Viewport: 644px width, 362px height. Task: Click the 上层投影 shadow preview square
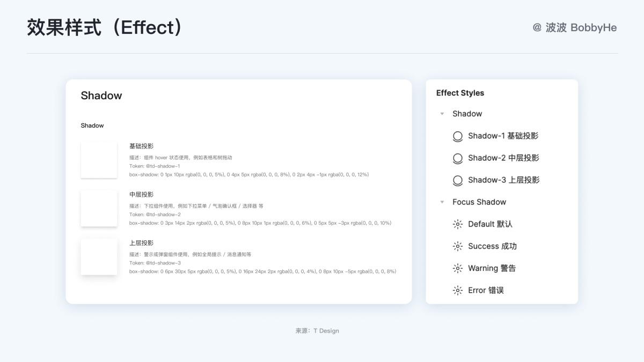(99, 257)
